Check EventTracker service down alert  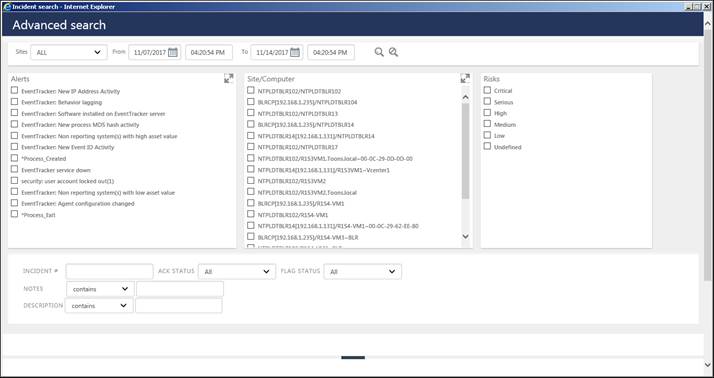[15, 169]
